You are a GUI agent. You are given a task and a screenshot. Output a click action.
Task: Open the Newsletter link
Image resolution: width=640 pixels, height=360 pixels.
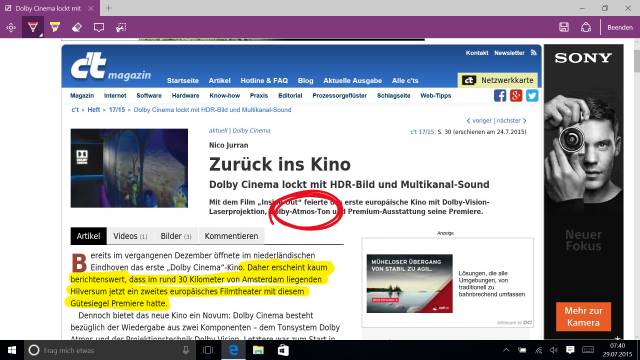509,53
